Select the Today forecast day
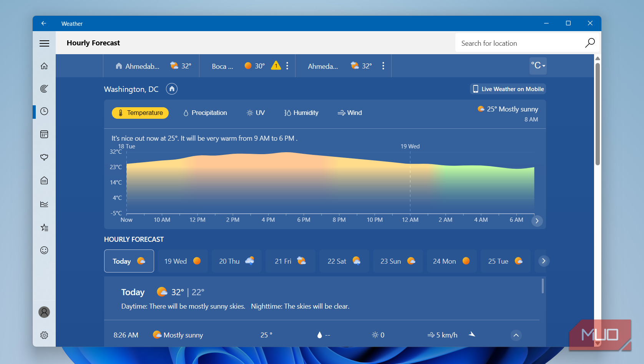Viewport: 644px width, 364px height. pos(129,261)
